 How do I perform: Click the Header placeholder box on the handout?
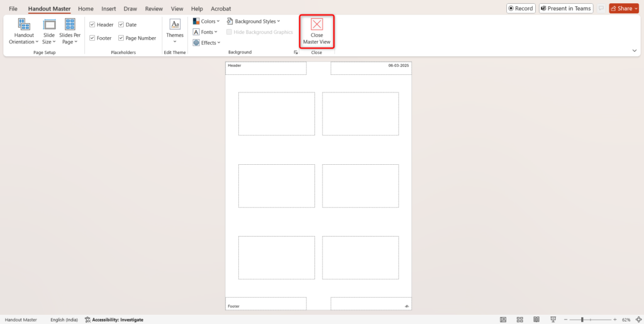pos(266,68)
